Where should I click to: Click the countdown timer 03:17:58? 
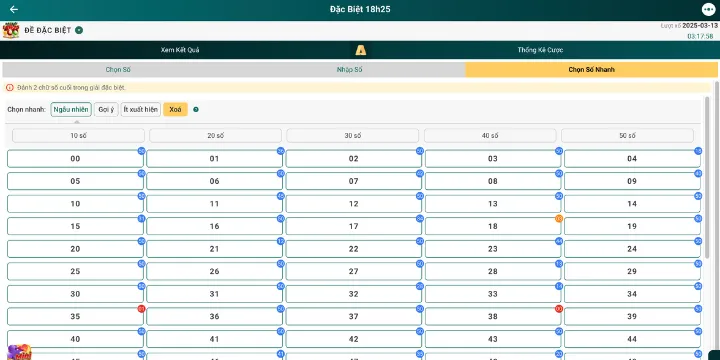pyautogui.click(x=700, y=36)
